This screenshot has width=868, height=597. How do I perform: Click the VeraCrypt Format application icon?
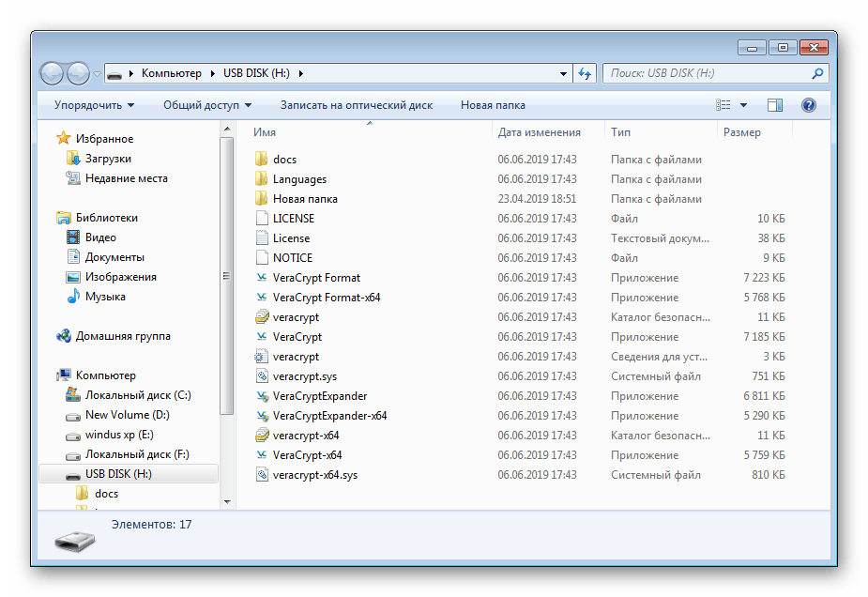[262, 278]
